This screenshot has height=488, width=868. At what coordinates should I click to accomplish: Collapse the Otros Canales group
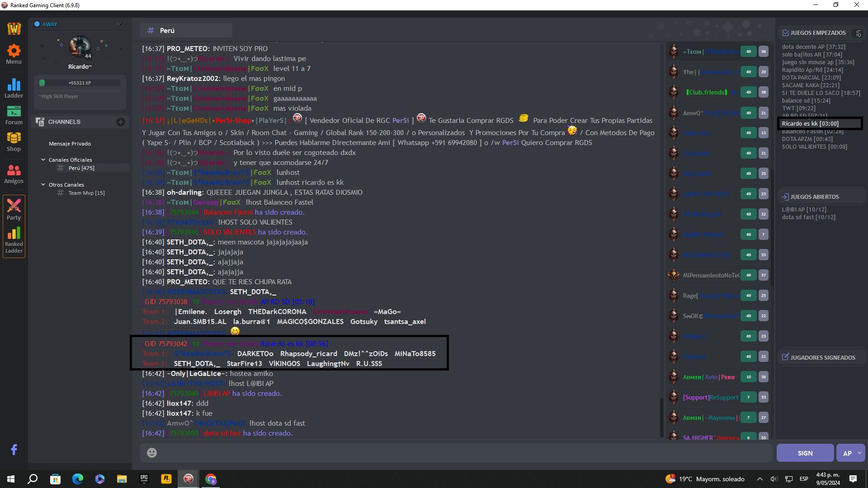pyautogui.click(x=43, y=184)
